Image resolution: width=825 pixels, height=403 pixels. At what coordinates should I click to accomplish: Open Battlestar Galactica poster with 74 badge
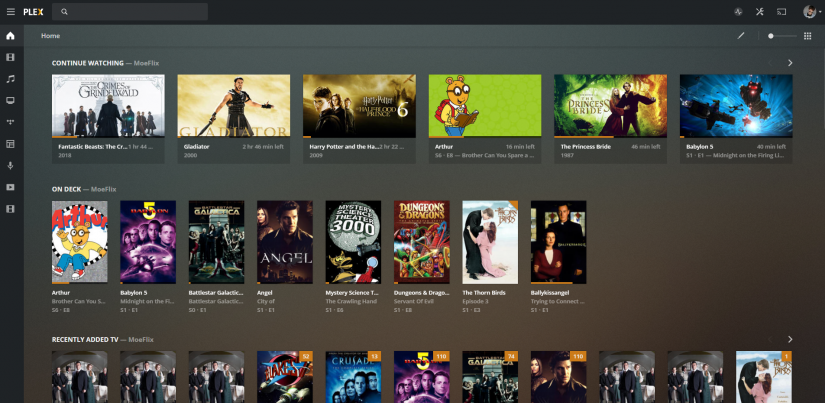tap(490, 377)
